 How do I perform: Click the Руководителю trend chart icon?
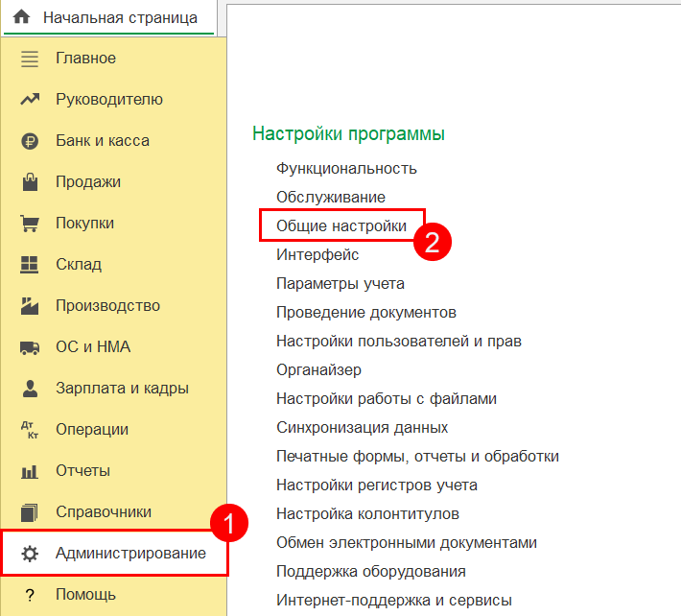click(30, 100)
